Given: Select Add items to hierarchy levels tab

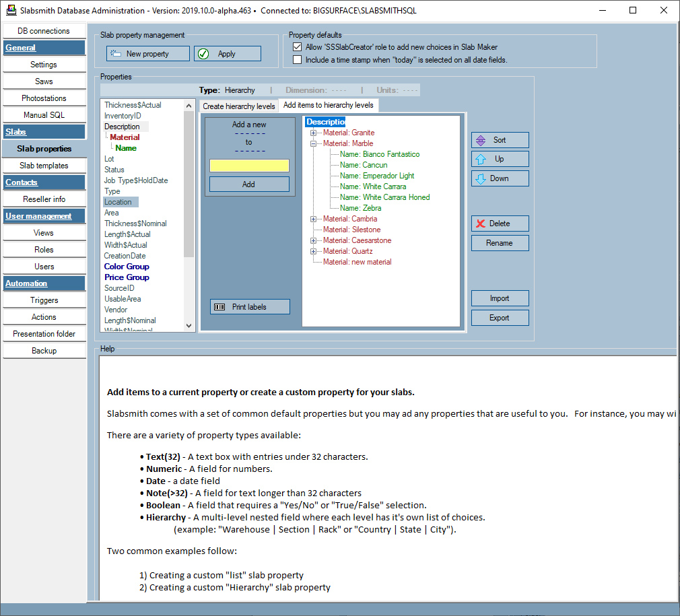Looking at the screenshot, I should 329,105.
